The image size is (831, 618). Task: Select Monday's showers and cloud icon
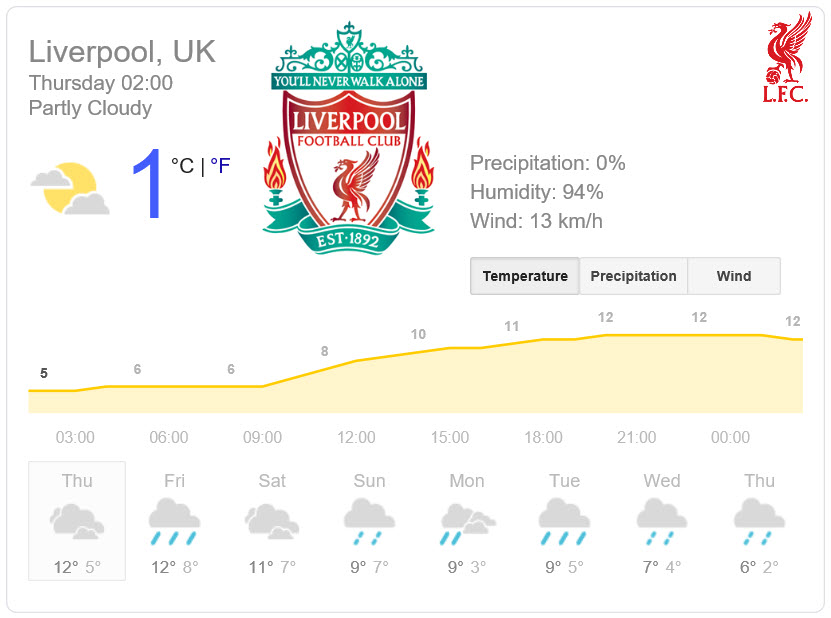pos(467,524)
